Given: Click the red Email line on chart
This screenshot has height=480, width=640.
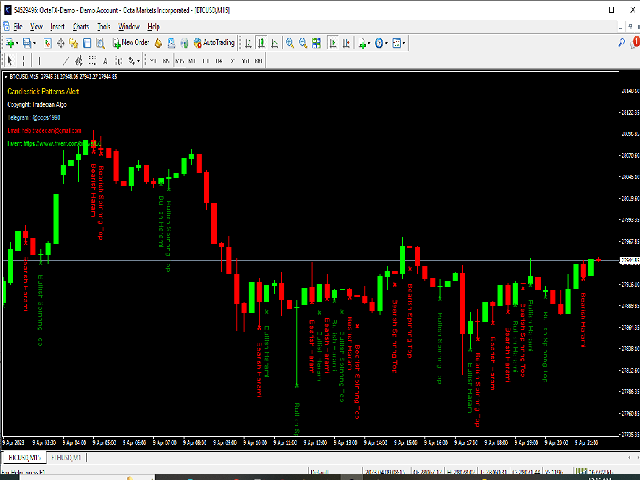Looking at the screenshot, I should (44, 131).
